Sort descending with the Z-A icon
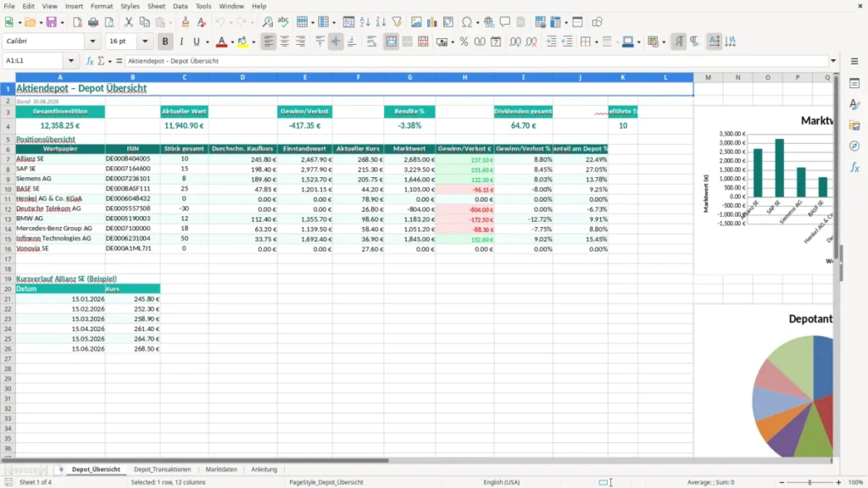Viewport: 868px width, 488px height. click(381, 22)
